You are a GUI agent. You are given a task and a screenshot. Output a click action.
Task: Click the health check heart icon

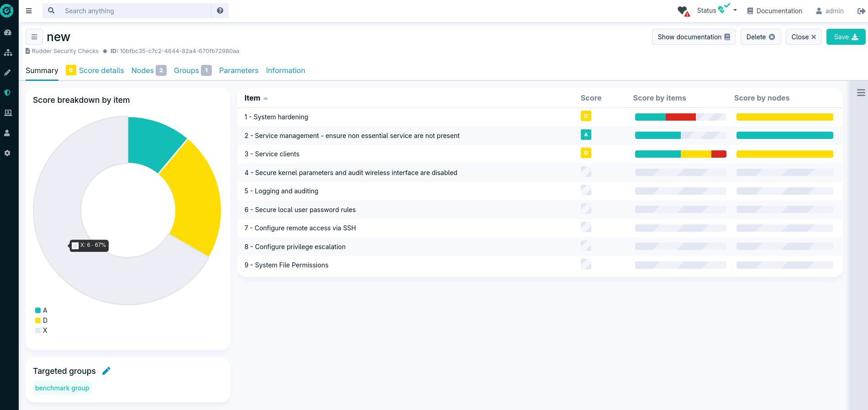[x=683, y=11]
